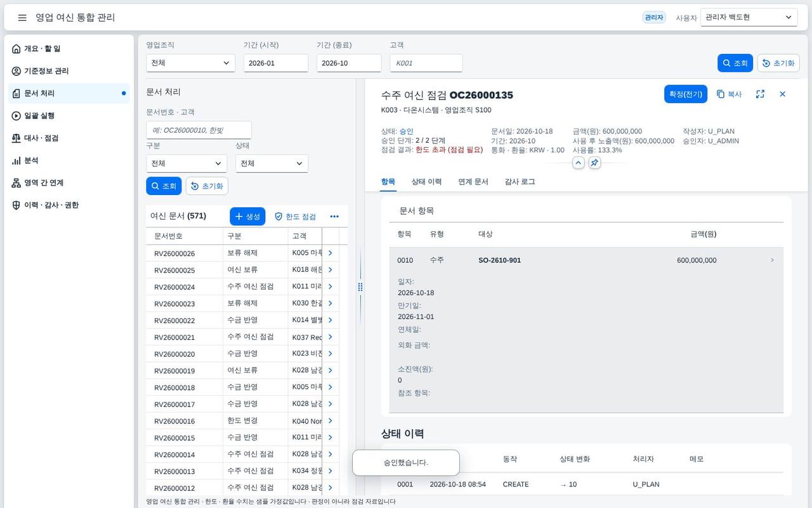Click the top-right 초기화 reset button
Screen dimensions: 812x508
778,63
